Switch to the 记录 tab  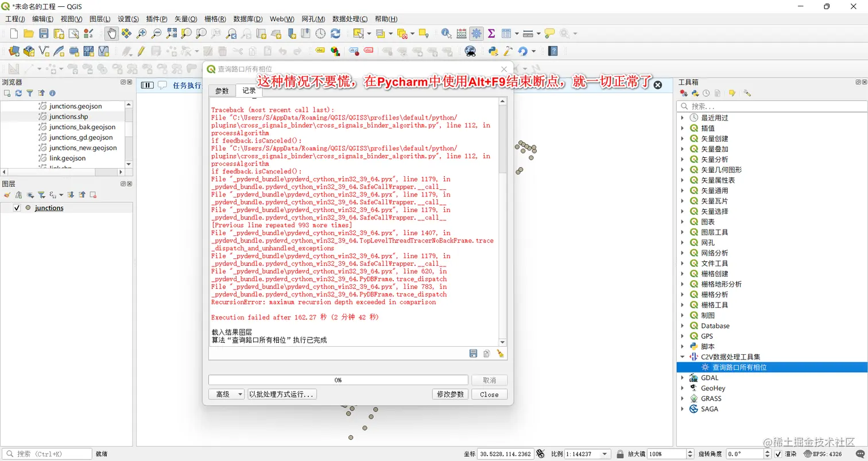coord(249,91)
